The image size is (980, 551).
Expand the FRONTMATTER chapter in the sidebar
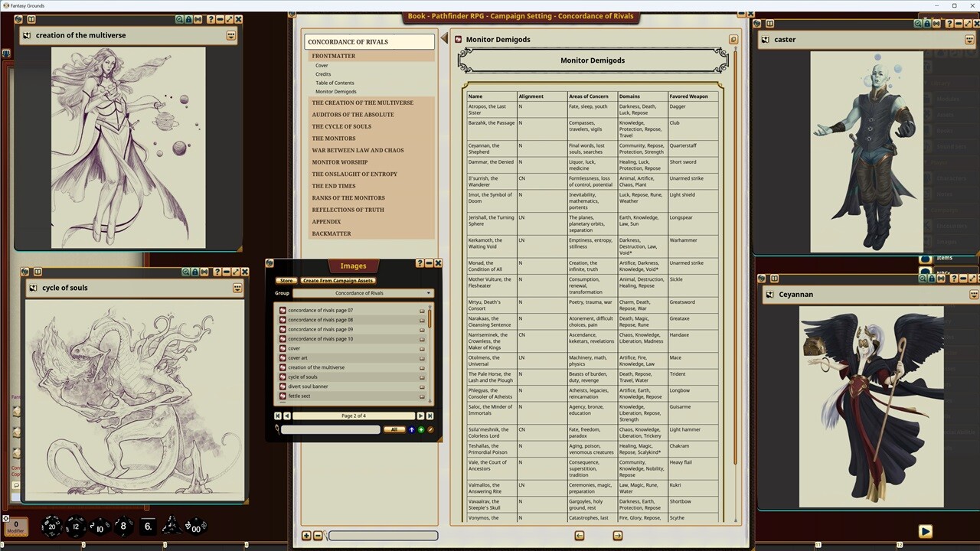(333, 55)
